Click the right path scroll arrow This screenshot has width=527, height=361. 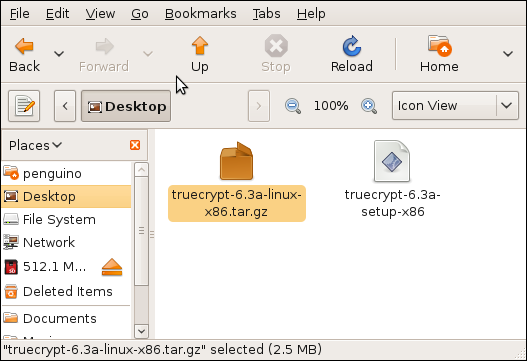pos(259,106)
